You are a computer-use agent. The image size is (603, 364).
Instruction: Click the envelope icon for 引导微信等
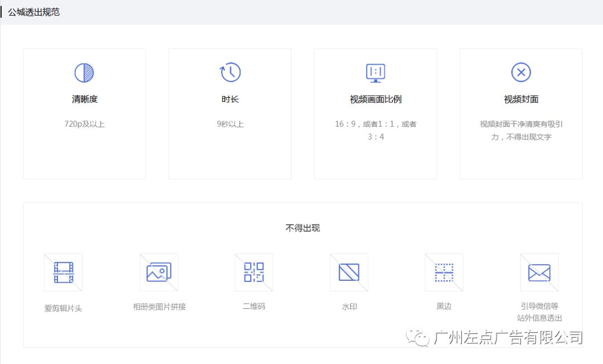pyautogui.click(x=539, y=272)
